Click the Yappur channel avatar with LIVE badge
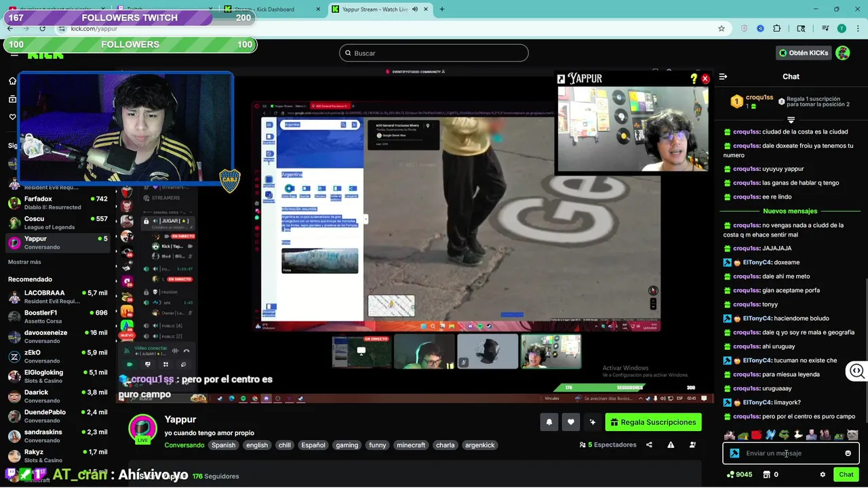868x488 pixels. [x=143, y=428]
